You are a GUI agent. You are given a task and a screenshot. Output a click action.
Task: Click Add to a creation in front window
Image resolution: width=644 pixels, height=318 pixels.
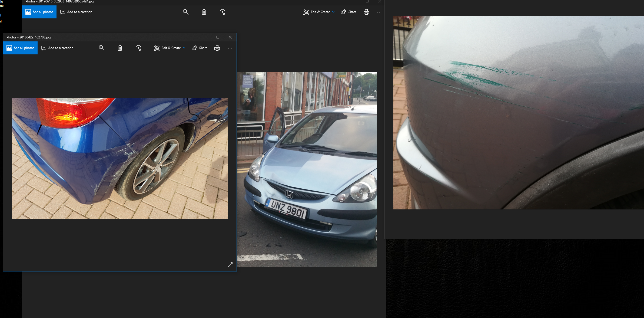click(x=57, y=48)
